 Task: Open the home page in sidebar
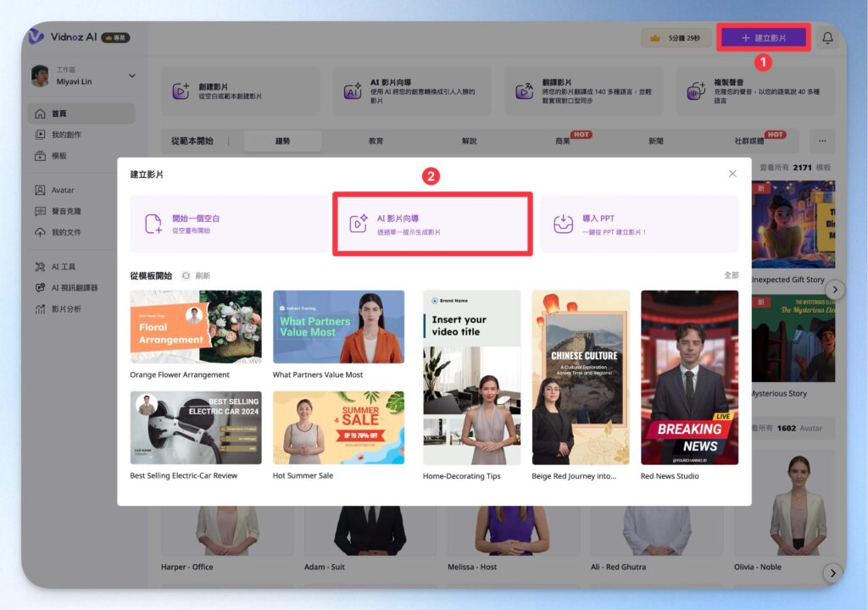81,114
